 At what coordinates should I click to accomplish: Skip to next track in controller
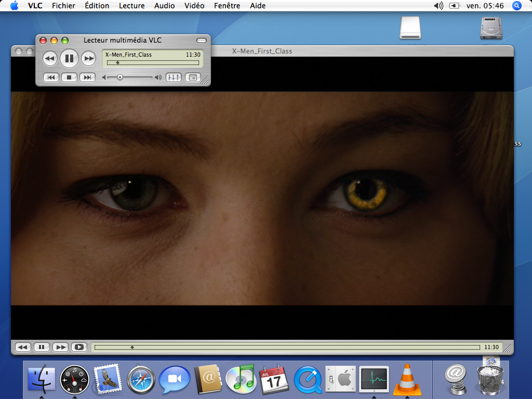(x=87, y=77)
